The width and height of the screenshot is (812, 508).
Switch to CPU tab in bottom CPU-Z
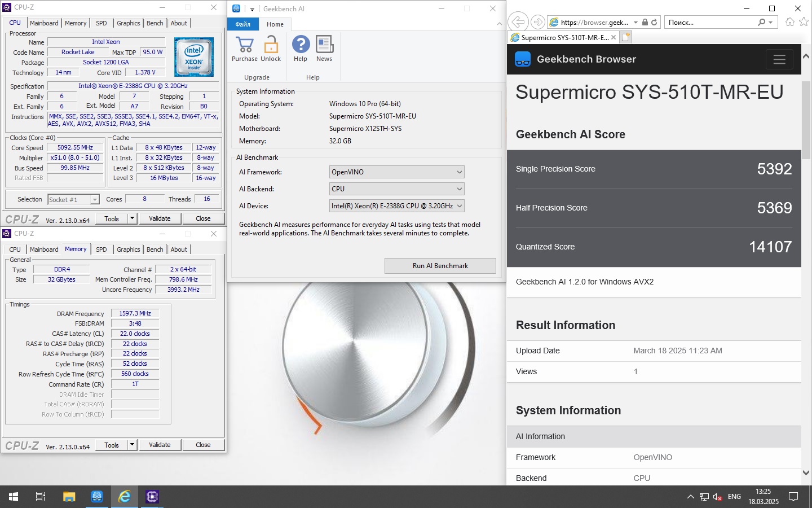15,249
